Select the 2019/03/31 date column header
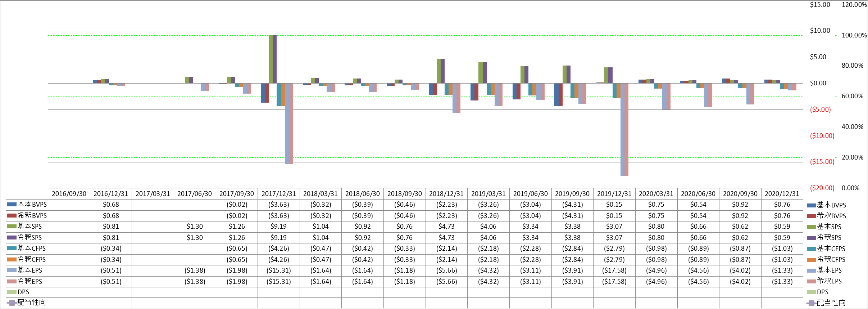The width and height of the screenshot is (868, 309). tap(488, 194)
